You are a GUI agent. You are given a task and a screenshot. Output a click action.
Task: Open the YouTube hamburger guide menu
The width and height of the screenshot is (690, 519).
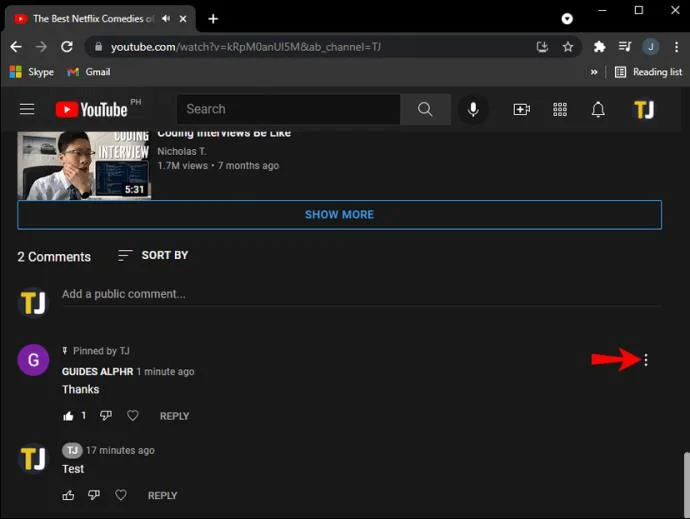[x=27, y=109]
